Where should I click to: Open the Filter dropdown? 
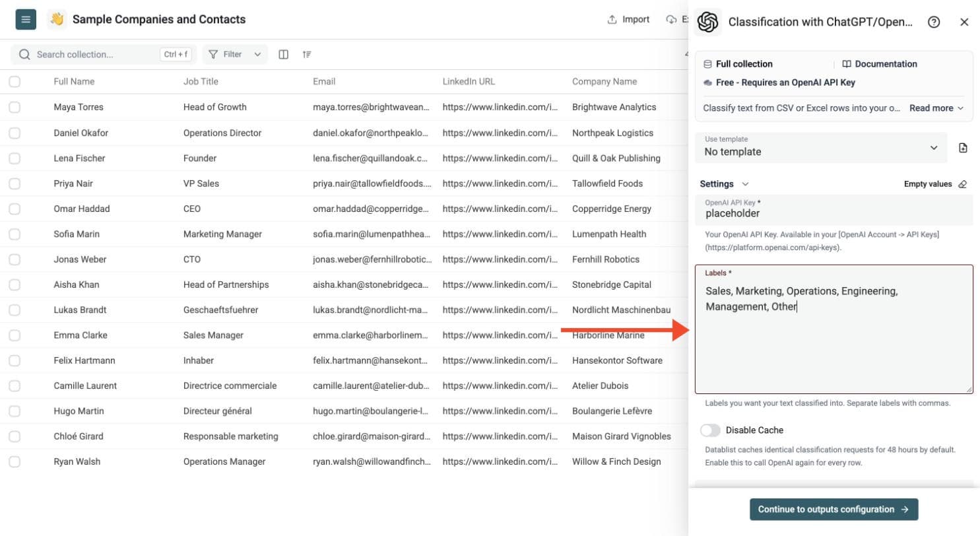pyautogui.click(x=235, y=54)
